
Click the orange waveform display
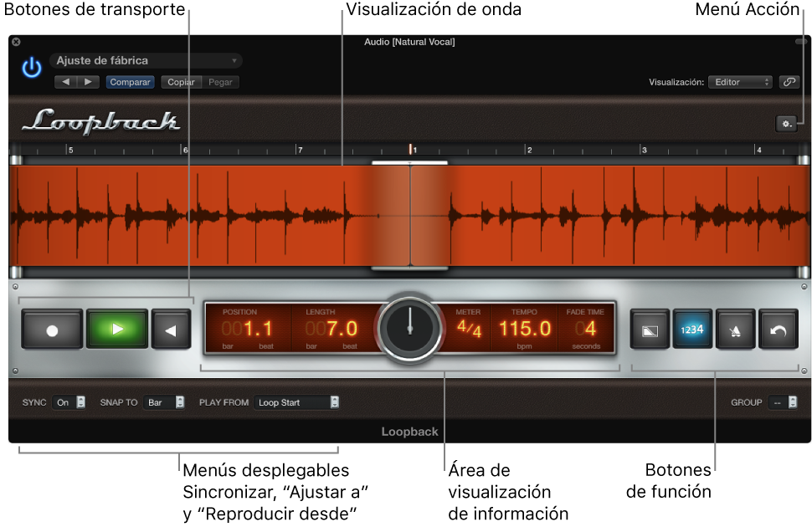pyautogui.click(x=409, y=216)
